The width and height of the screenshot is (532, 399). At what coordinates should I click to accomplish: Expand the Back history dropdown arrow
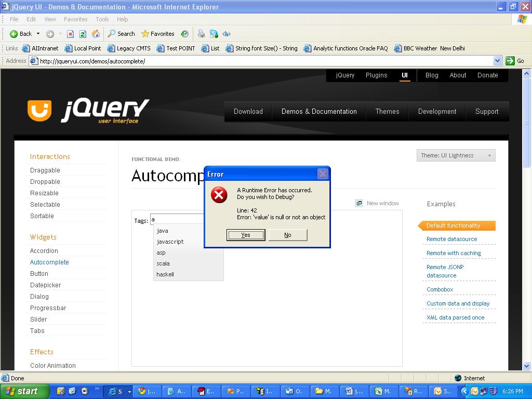coord(38,34)
